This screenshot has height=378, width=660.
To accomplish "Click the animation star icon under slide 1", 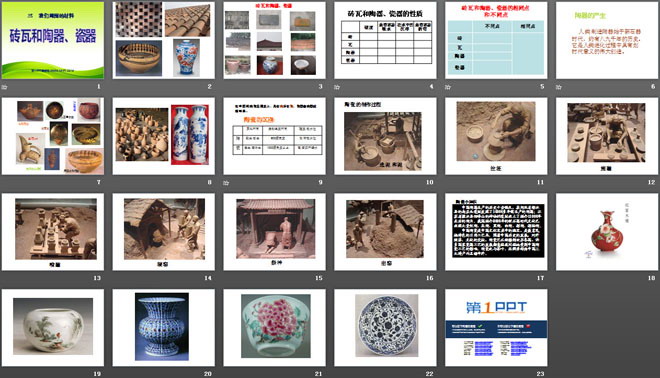I will pyautogui.click(x=5, y=87).
